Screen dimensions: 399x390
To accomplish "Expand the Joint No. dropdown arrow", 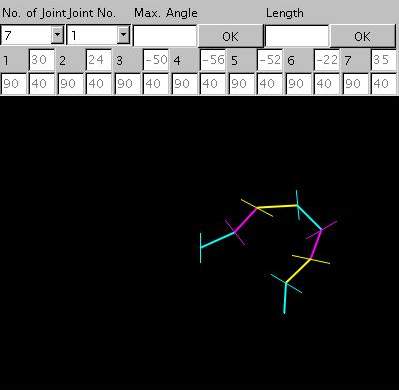I will point(123,35).
